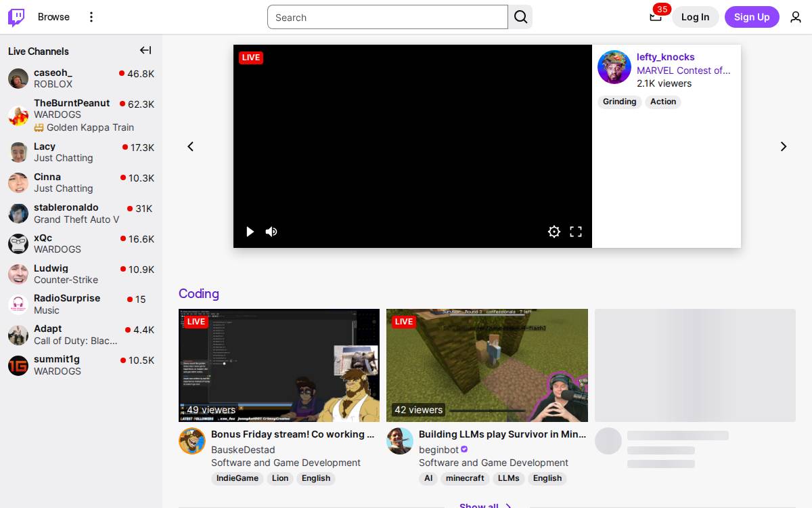The image size is (812, 508).
Task: Select the Lion tag
Action: pyautogui.click(x=280, y=478)
